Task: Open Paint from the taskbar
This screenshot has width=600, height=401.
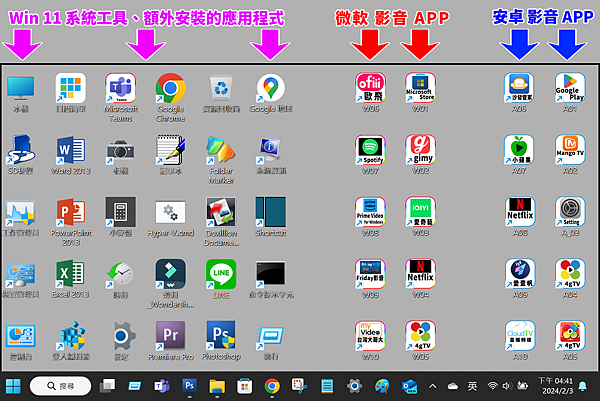Action: [x=382, y=386]
